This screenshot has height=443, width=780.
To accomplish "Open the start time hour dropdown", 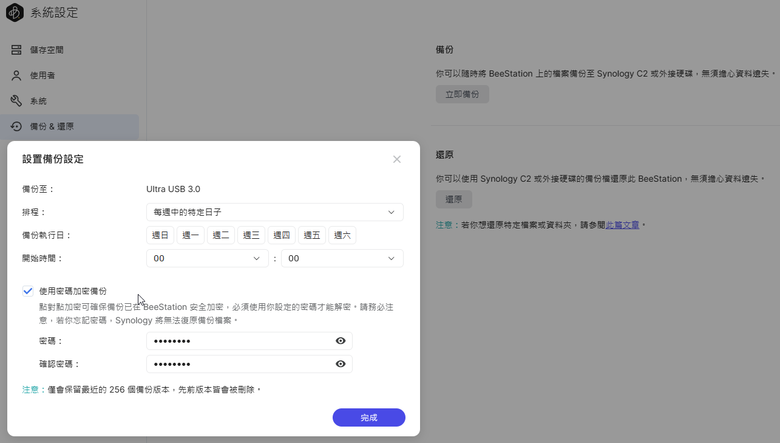I will click(x=207, y=259).
